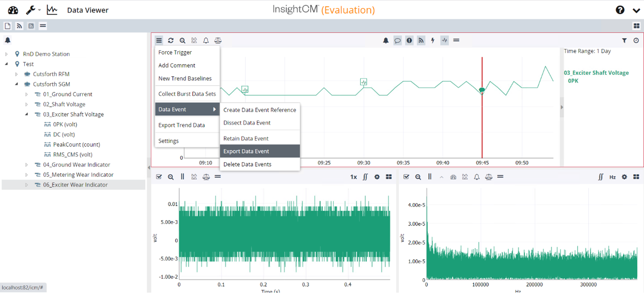Image resolution: width=644 pixels, height=294 pixels.
Task: Click the help question mark icon
Action: pyautogui.click(x=620, y=10)
